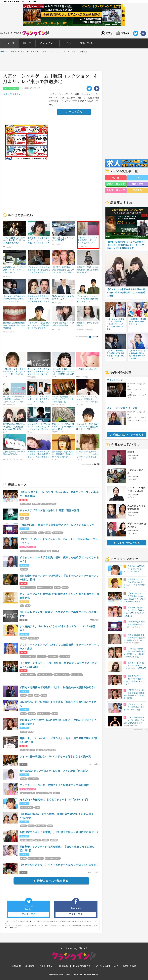Image resolution: width=148 pixels, height=980 pixels.
Task: Follow on Twitter with フォローする button
Action: [x=28, y=914]
